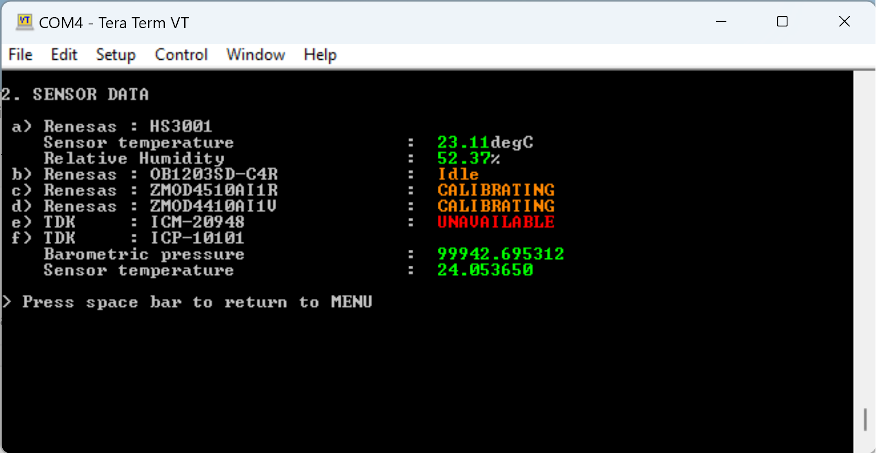Image resolution: width=876 pixels, height=453 pixels.
Task: Open the Control menu
Action: [181, 55]
